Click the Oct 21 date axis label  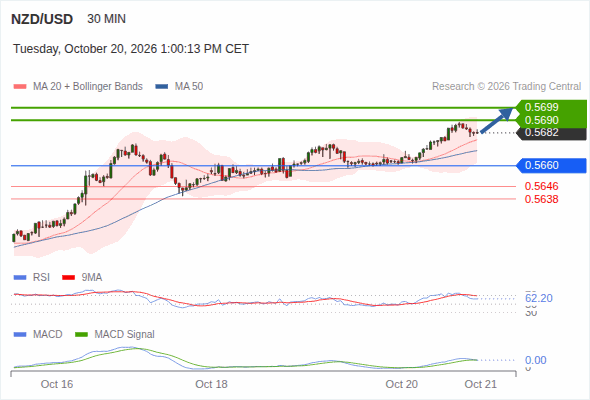coord(481,384)
